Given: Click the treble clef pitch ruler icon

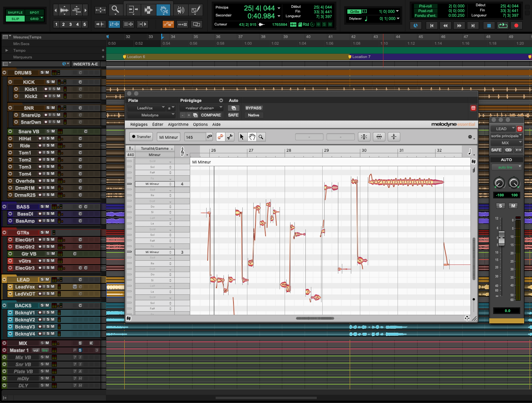Looking at the screenshot, I should 182,152.
